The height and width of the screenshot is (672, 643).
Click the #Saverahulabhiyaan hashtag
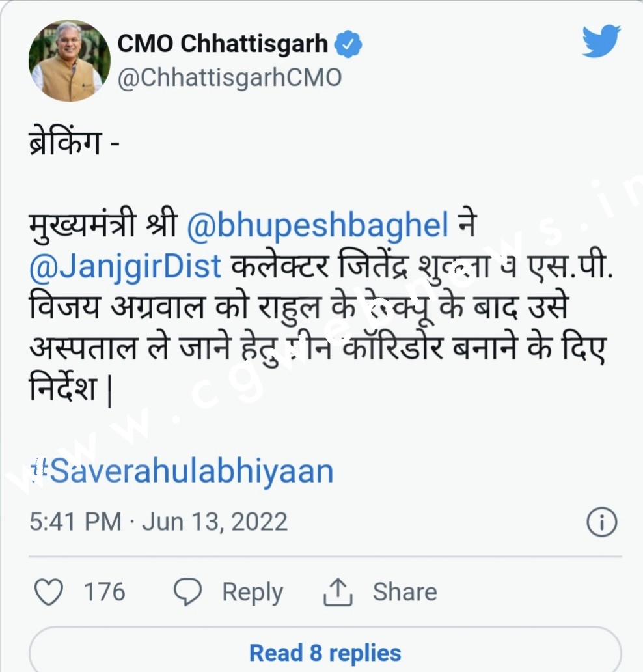[181, 469]
